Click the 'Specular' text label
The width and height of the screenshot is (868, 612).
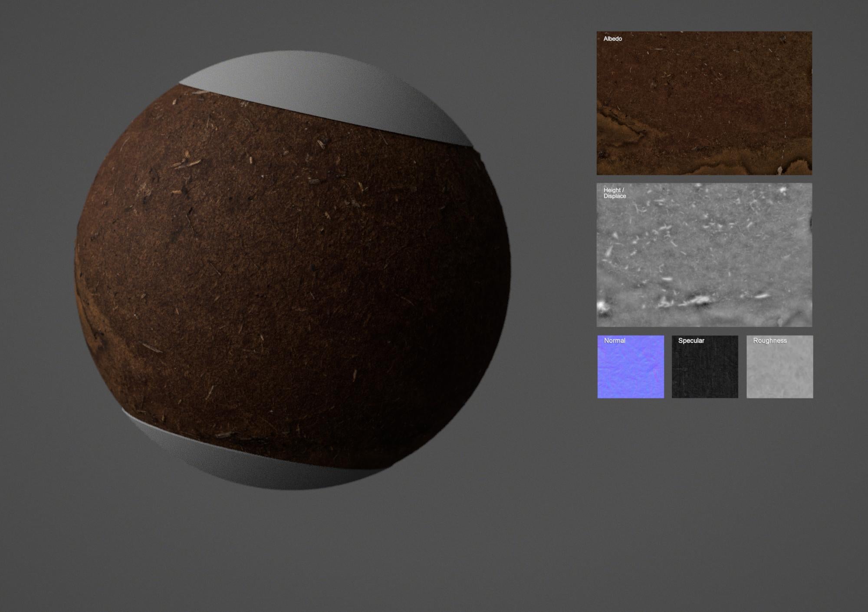[x=691, y=341]
